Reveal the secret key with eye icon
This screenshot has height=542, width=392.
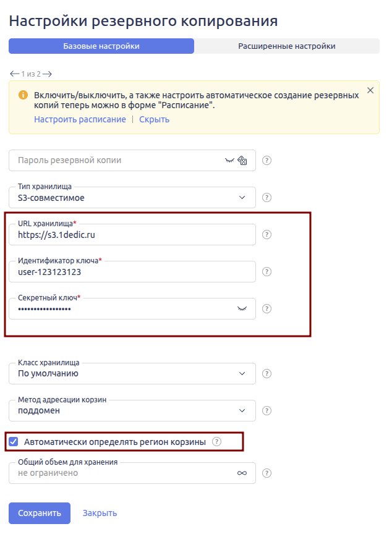point(242,308)
